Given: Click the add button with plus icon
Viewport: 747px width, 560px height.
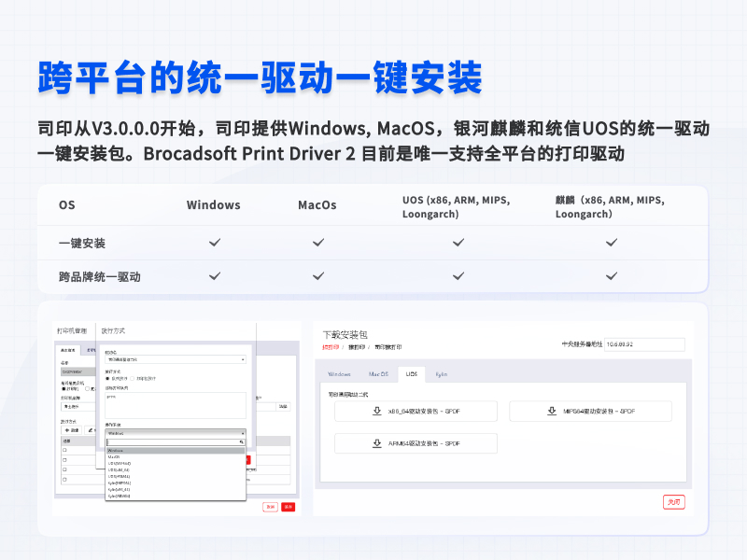Looking at the screenshot, I should pos(72,430).
